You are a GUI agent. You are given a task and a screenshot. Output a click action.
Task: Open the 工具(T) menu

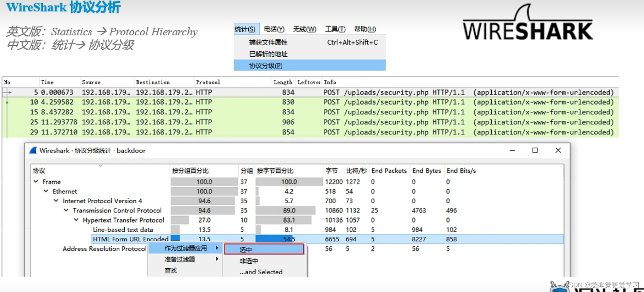click(335, 29)
